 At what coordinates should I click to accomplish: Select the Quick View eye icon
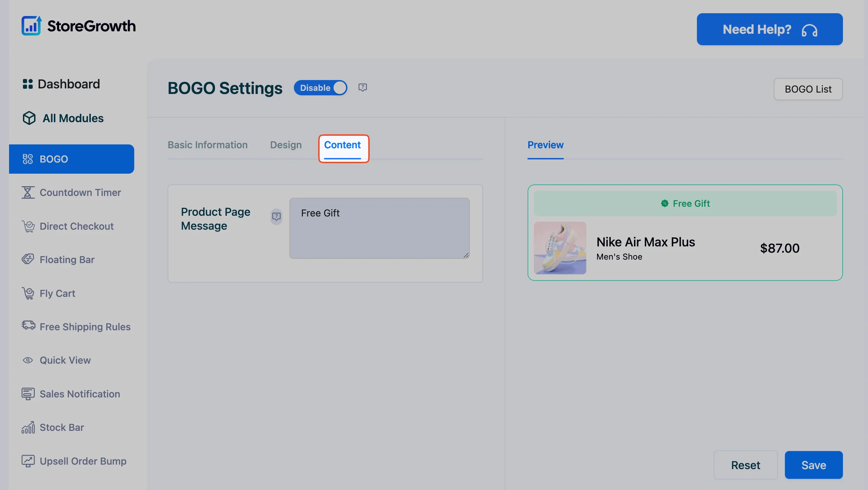(x=28, y=360)
